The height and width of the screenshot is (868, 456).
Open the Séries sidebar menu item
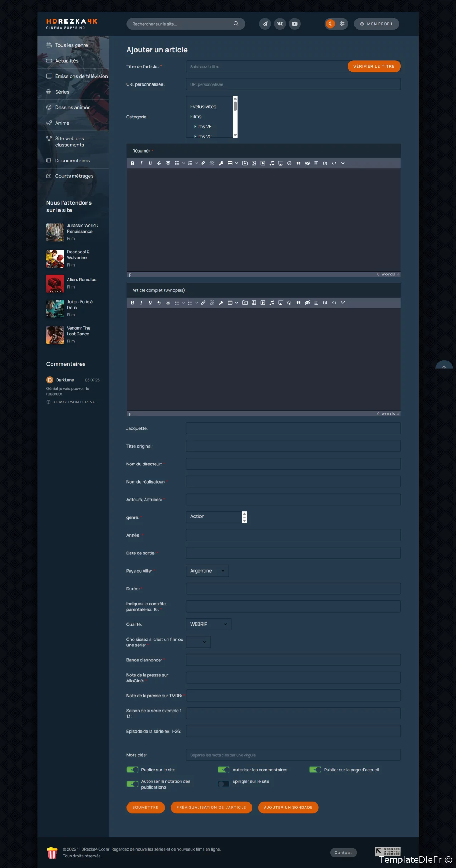click(x=62, y=92)
